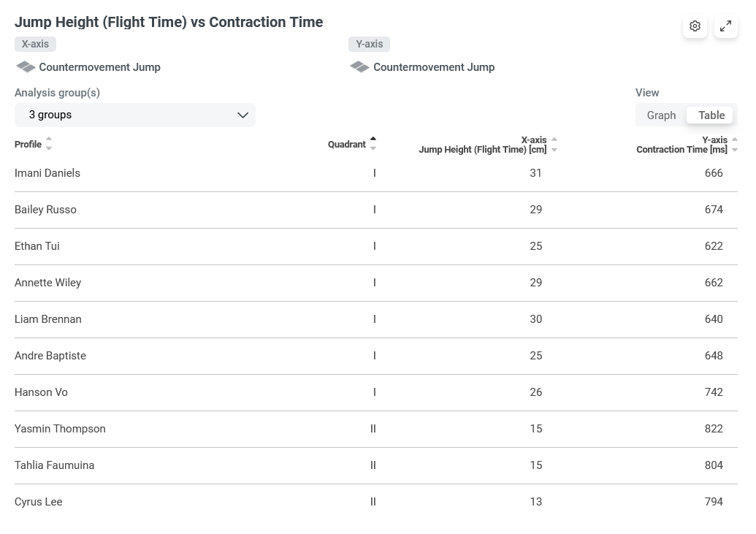756x534 pixels.
Task: Click the Analysis group(s) label
Action: pyautogui.click(x=57, y=93)
